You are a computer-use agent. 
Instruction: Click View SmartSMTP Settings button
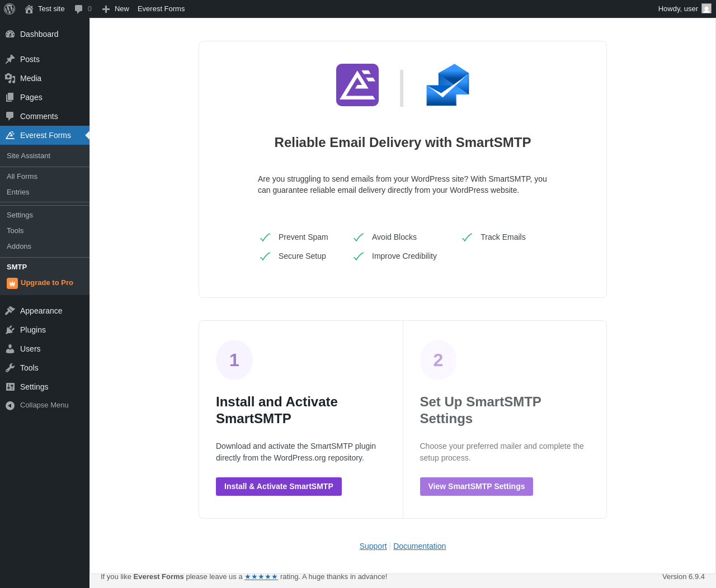476,486
